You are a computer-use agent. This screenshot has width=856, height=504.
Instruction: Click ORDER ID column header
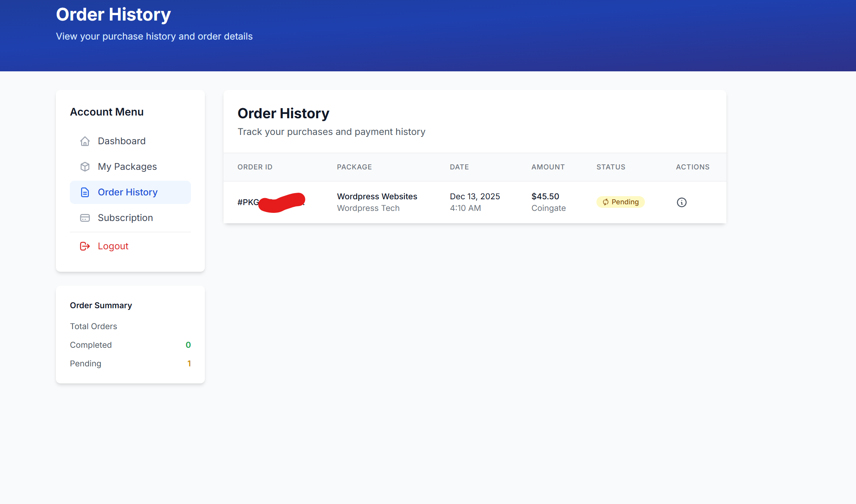(x=255, y=167)
